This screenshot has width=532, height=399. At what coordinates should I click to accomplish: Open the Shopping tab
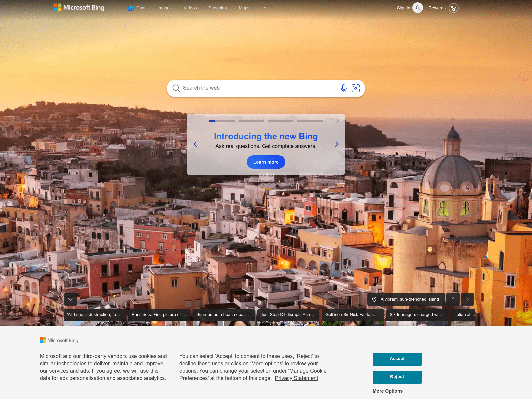click(x=218, y=8)
